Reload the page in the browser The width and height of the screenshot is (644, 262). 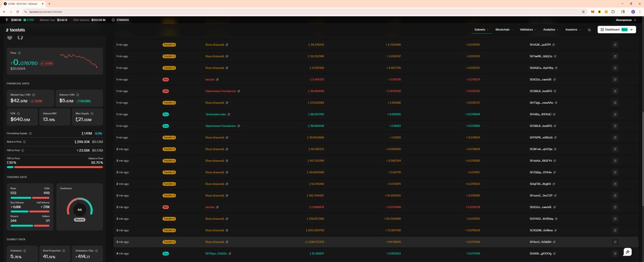point(19,11)
